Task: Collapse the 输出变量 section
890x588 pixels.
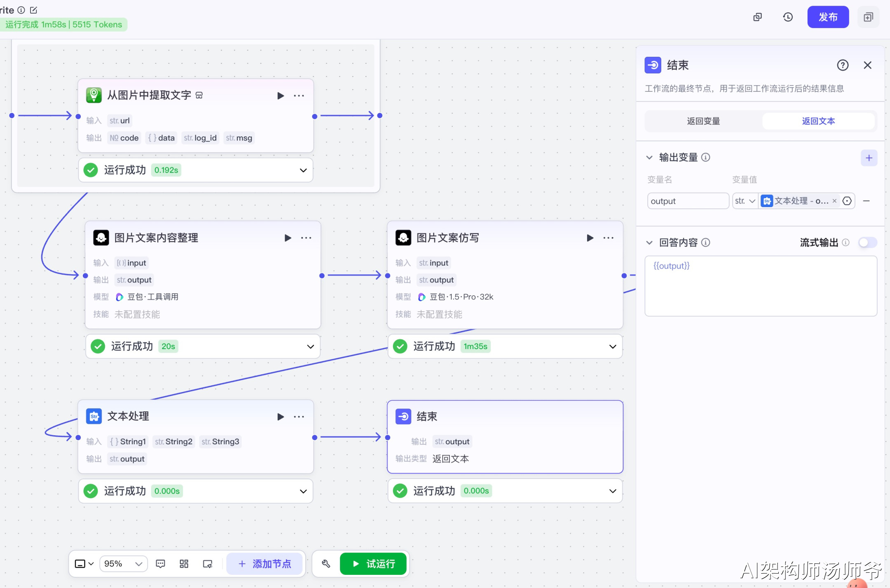Action: (649, 158)
